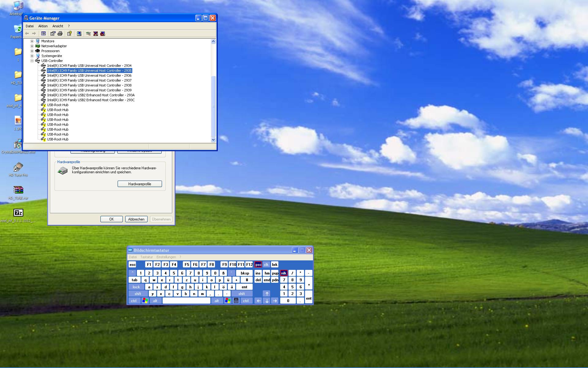
Task: Click the Help icon with yellow question mark
Action: tap(70, 33)
